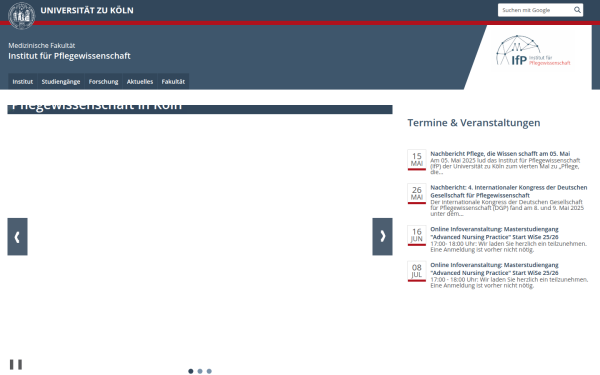Click the 26 MAI date badge
The height and width of the screenshot is (375, 600).
click(417, 193)
